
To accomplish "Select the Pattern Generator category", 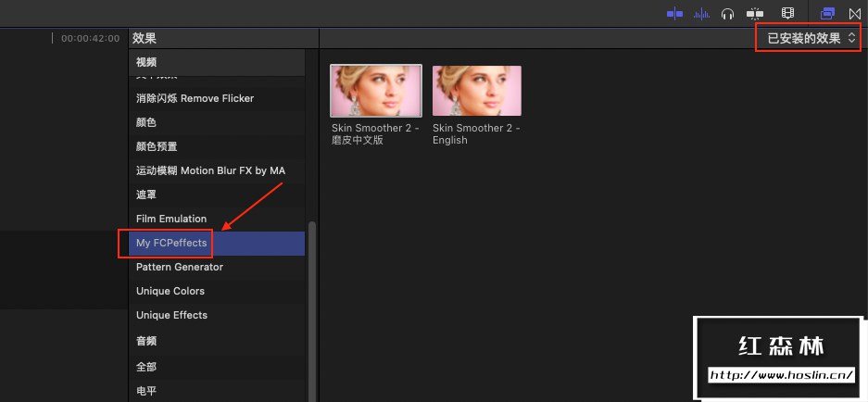I will [x=217, y=267].
